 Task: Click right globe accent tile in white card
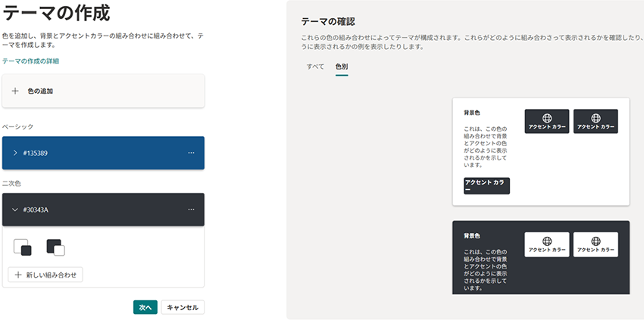[596, 121]
